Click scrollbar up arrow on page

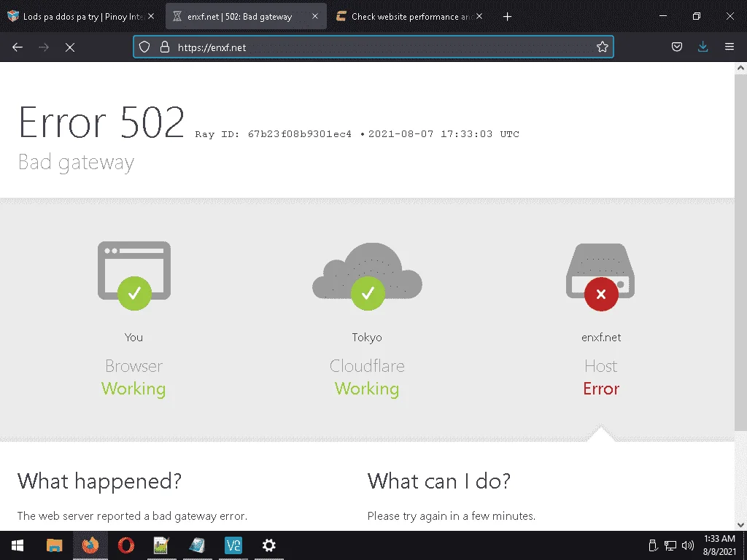[x=740, y=68]
